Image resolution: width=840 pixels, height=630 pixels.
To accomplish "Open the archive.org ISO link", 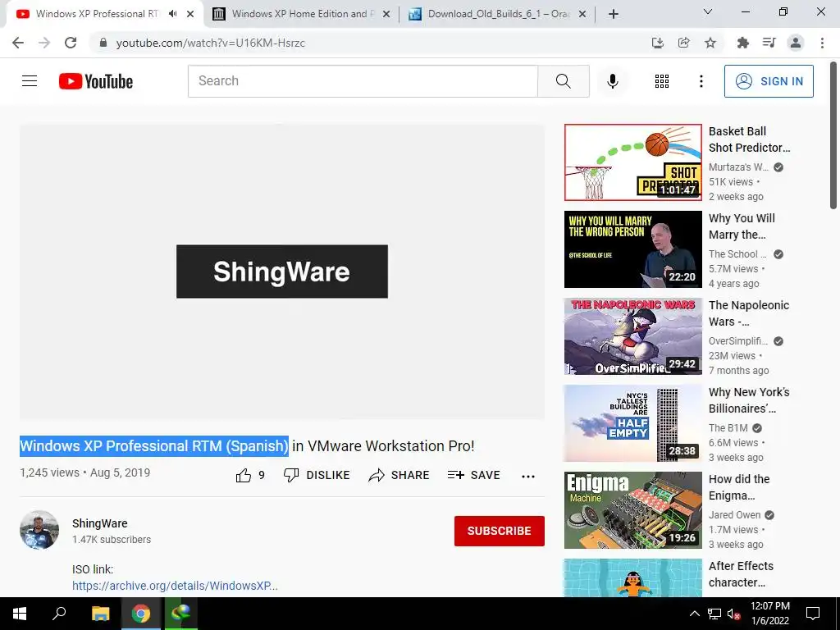I will point(175,586).
